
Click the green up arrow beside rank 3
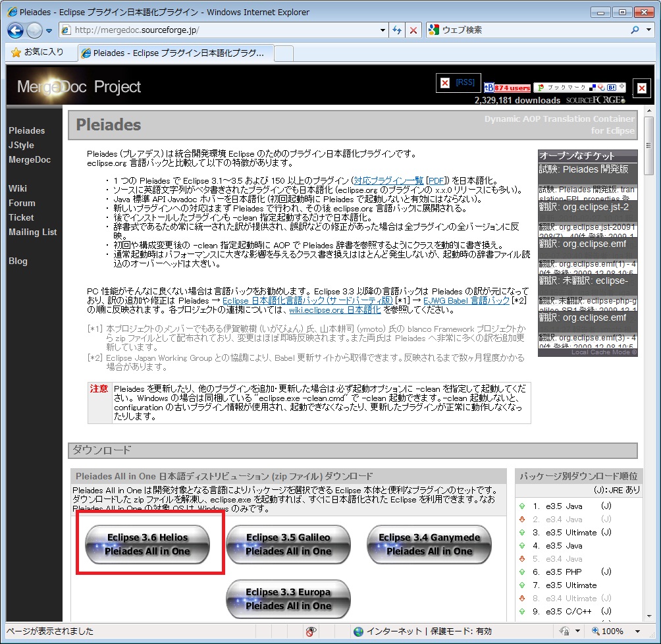pos(522,533)
